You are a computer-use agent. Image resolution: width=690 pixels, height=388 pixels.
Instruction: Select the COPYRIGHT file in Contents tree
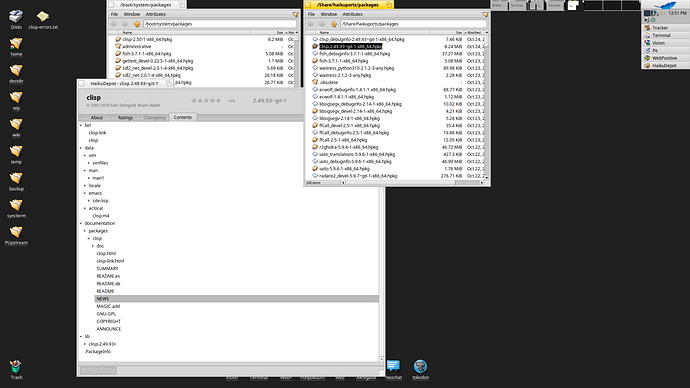click(108, 322)
